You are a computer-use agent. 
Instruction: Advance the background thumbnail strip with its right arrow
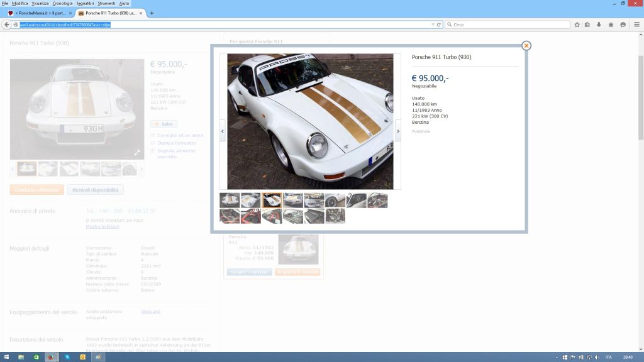(142, 169)
